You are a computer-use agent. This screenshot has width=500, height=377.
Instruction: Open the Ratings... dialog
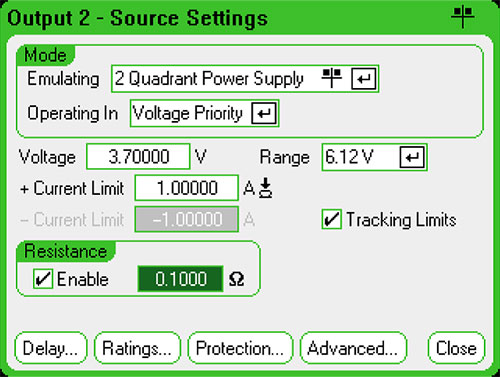137,348
